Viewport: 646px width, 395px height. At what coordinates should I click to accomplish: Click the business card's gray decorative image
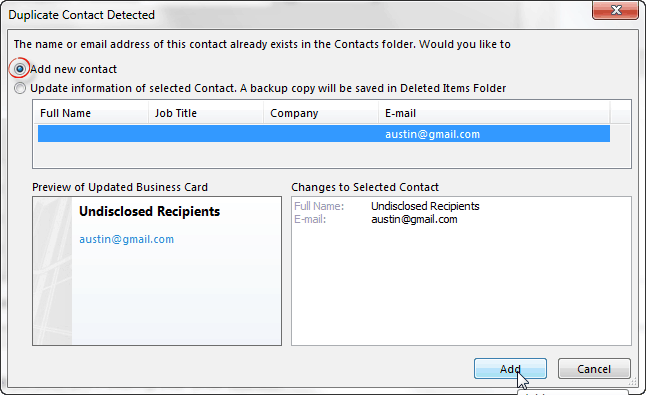(x=52, y=271)
